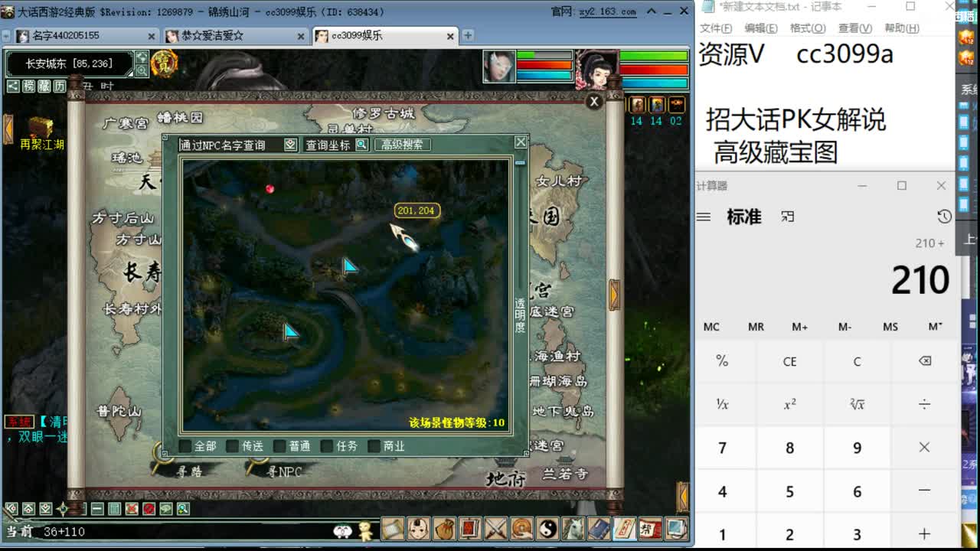The height and width of the screenshot is (551, 980).
Task: Open Notepad 文件(F) menu
Action: [716, 28]
